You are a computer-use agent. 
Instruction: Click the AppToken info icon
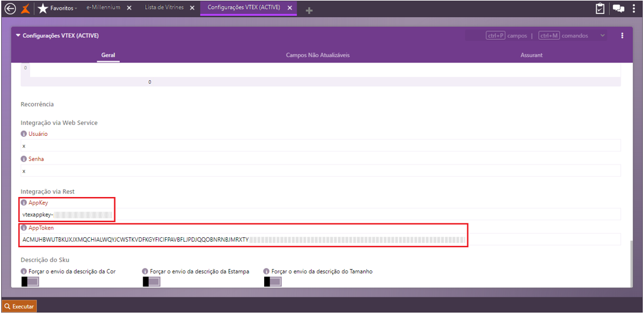[x=23, y=228]
